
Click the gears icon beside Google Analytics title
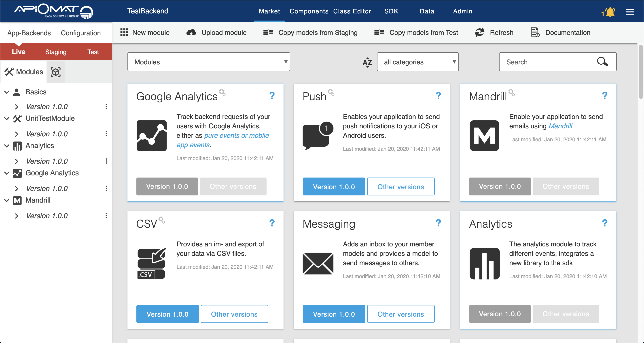pos(222,92)
